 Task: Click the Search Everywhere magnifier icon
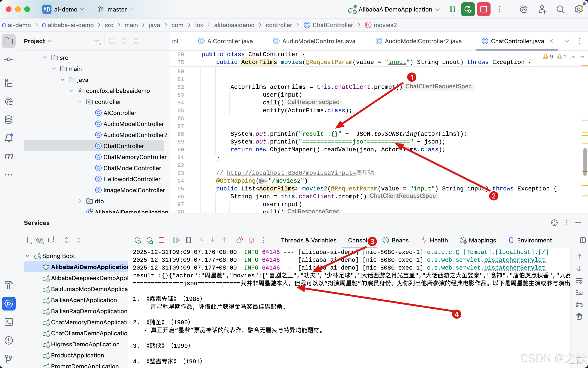560,9
